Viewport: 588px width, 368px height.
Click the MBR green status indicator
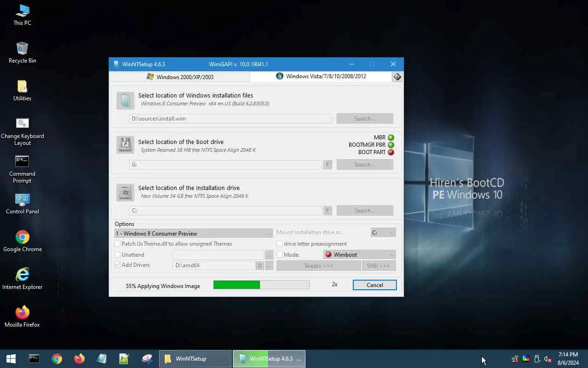click(x=391, y=138)
